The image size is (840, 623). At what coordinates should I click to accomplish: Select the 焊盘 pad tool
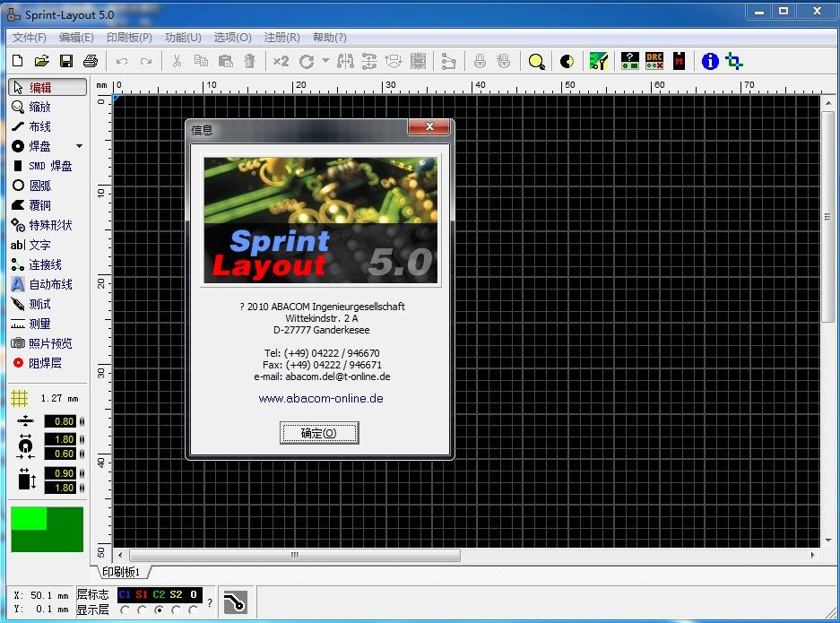point(40,146)
